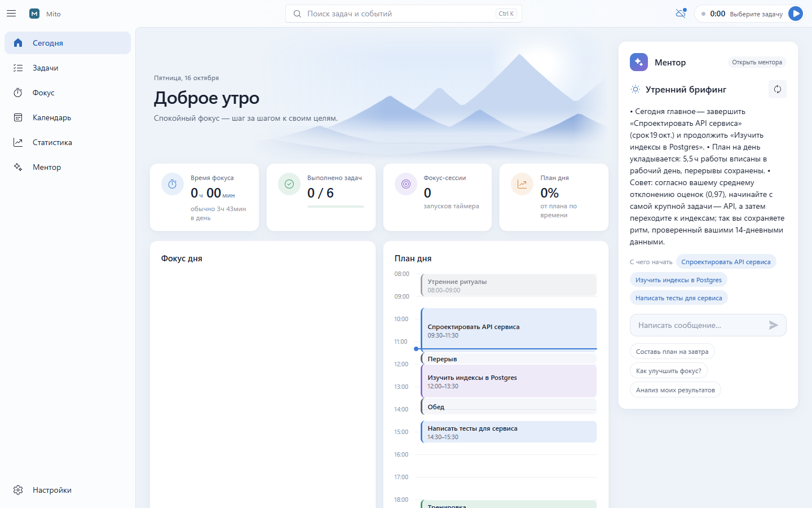Open the Перерыв schedule block
This screenshot has width=812, height=508.
point(509,358)
